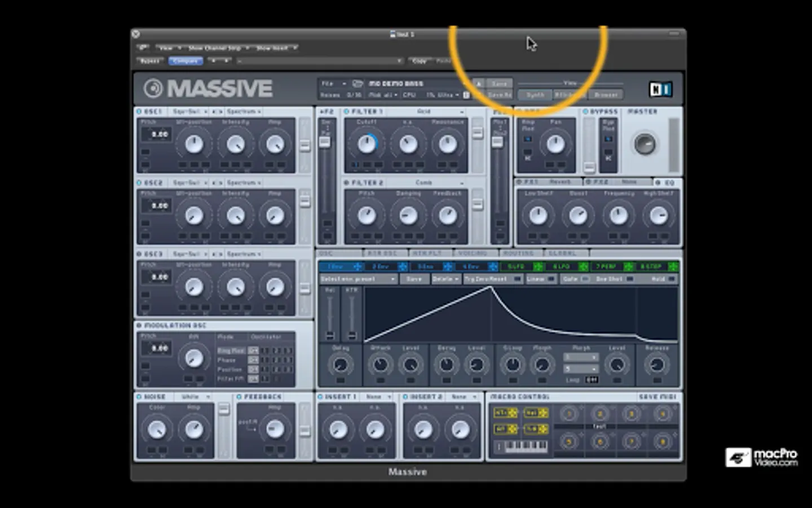This screenshot has width=812, height=508.
Task: Open the Massive File menu dropdown
Action: [x=333, y=84]
